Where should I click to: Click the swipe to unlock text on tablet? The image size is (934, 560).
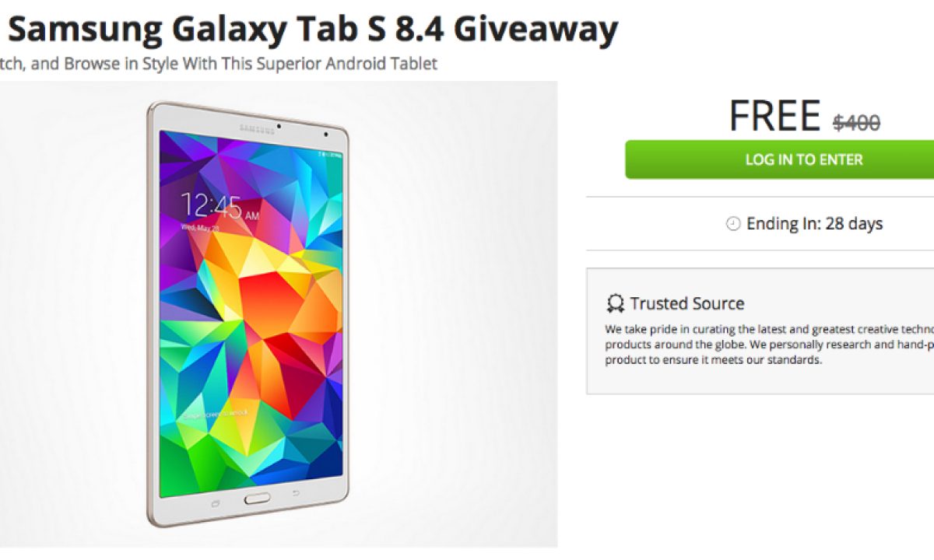217,412
